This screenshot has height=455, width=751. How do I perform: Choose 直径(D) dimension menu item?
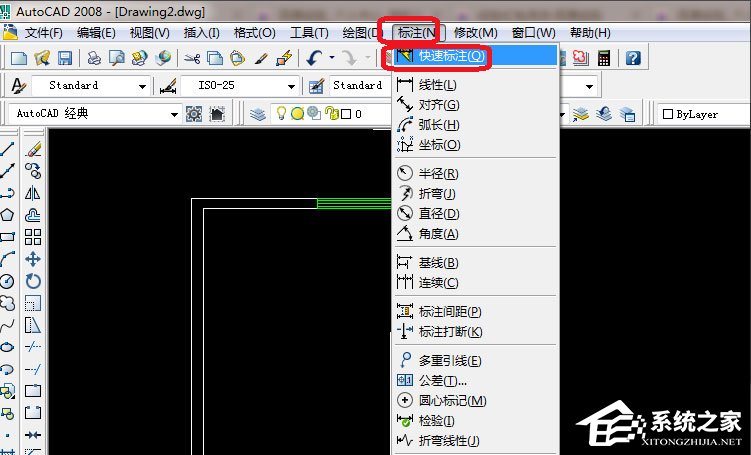[476, 213]
